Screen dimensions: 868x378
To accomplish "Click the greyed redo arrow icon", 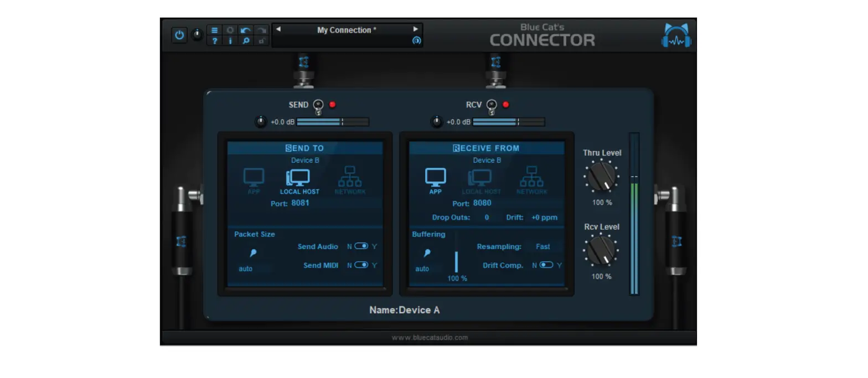I will 261,30.
